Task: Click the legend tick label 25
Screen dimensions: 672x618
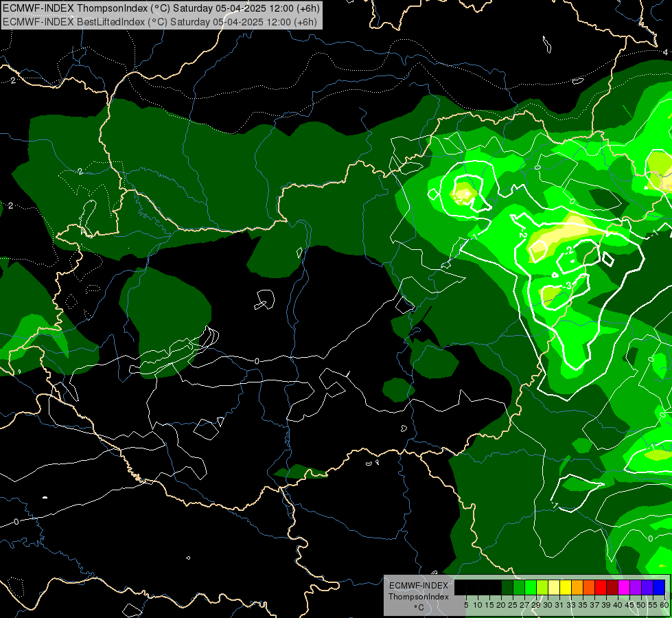Action: click(513, 605)
